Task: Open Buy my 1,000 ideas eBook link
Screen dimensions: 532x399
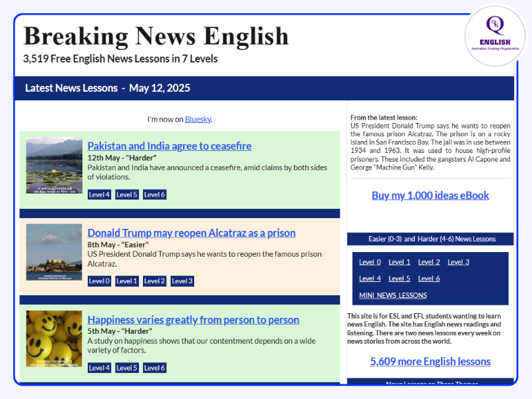Action: tap(430, 196)
